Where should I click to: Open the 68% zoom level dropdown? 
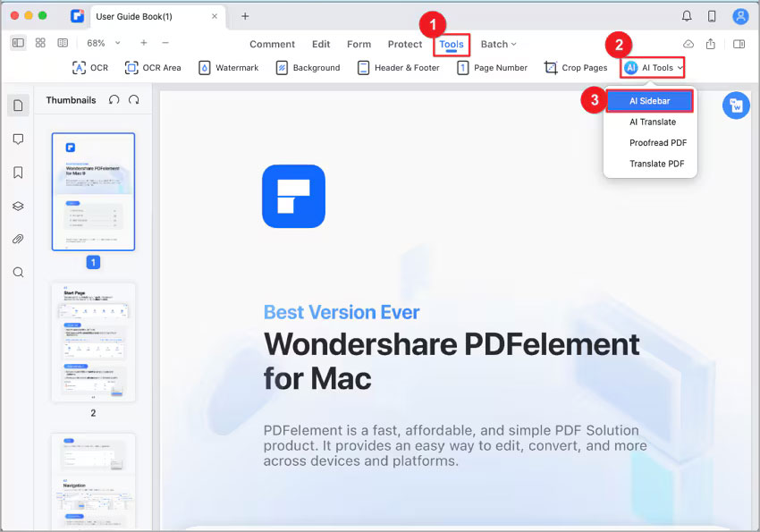103,43
